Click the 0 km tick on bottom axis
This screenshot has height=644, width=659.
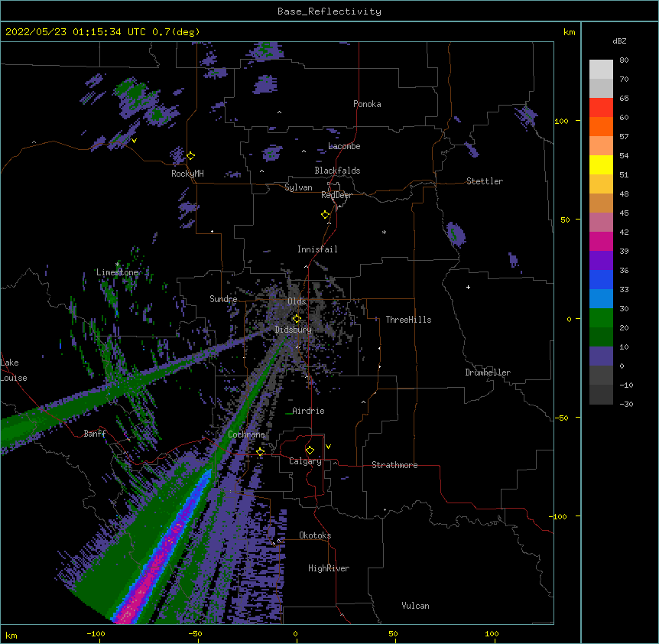295,633
